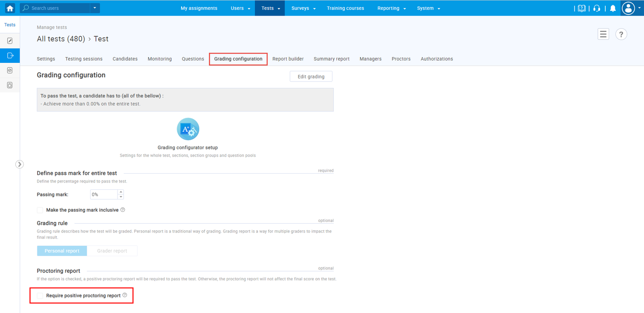Expand the Users dropdown menu
The width and height of the screenshot is (644, 313).
[x=240, y=8]
